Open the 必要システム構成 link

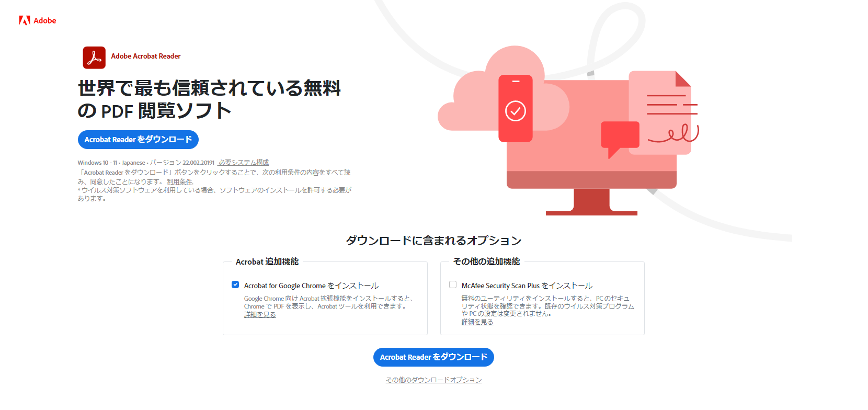tap(244, 163)
